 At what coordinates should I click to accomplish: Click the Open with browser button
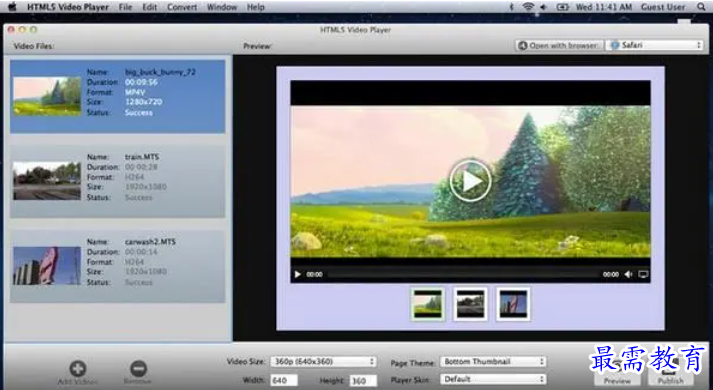coord(559,45)
